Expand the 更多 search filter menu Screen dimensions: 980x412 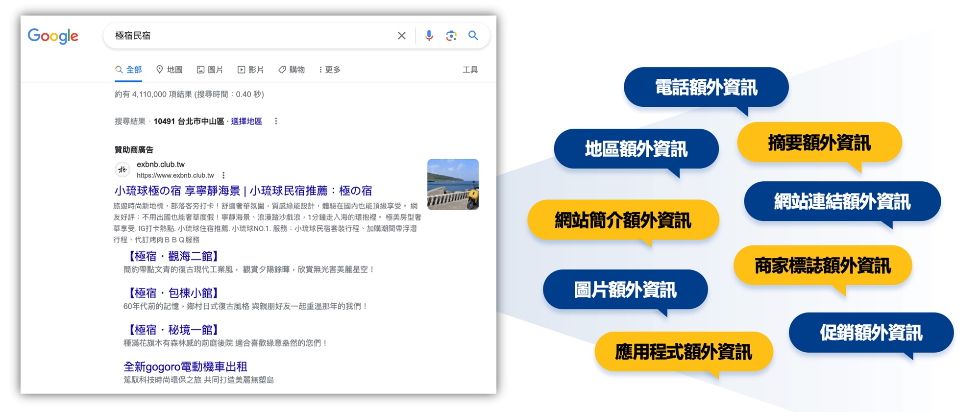click(x=330, y=70)
